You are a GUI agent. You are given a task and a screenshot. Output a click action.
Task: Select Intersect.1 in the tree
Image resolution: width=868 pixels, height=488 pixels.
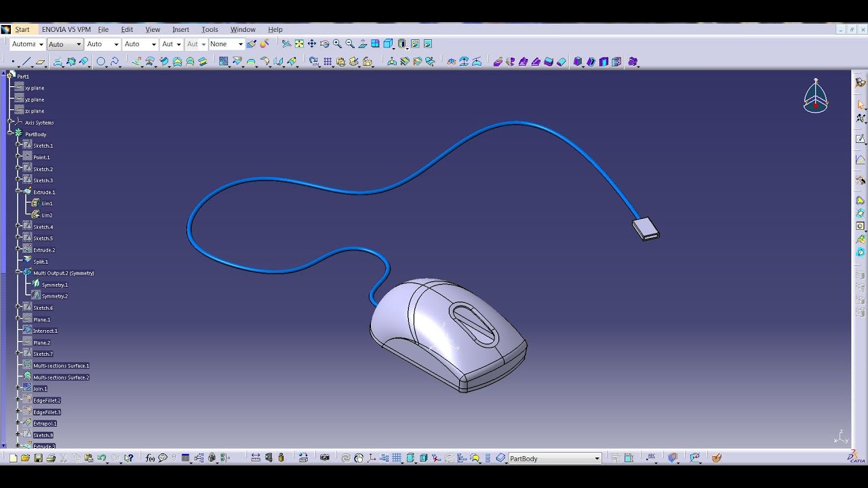tap(45, 331)
